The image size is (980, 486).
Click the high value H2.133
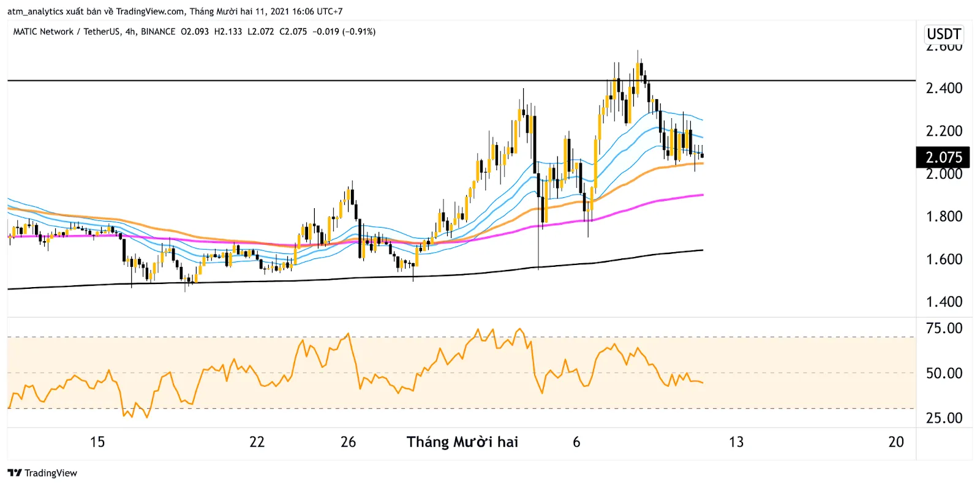click(x=228, y=31)
